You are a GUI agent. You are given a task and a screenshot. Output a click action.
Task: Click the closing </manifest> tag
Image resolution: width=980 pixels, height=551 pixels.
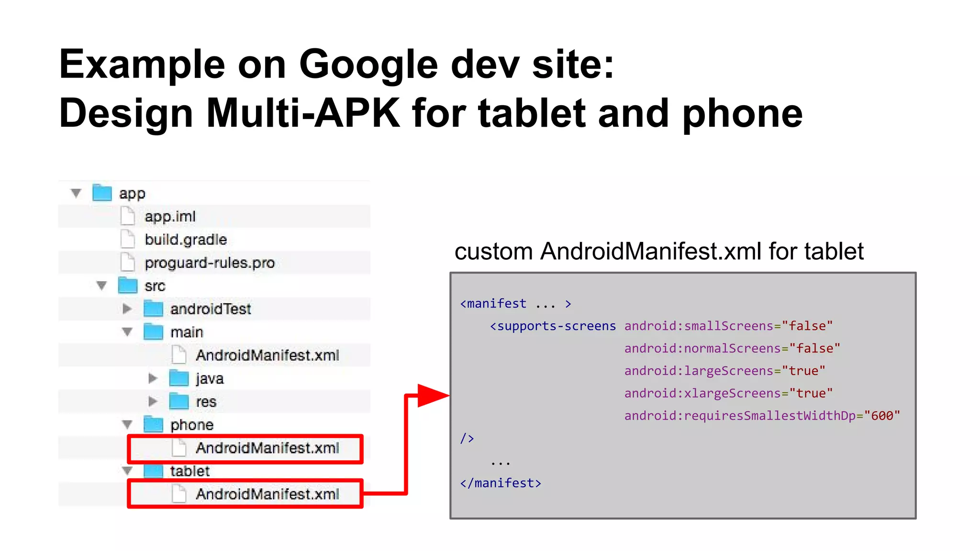(x=501, y=483)
